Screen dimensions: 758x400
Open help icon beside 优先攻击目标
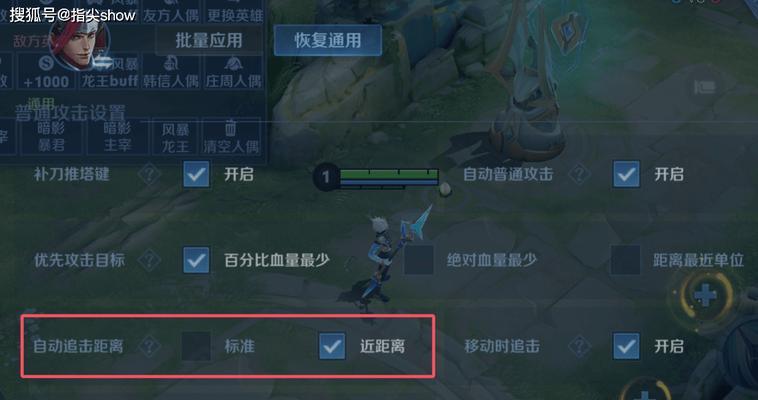[149, 260]
